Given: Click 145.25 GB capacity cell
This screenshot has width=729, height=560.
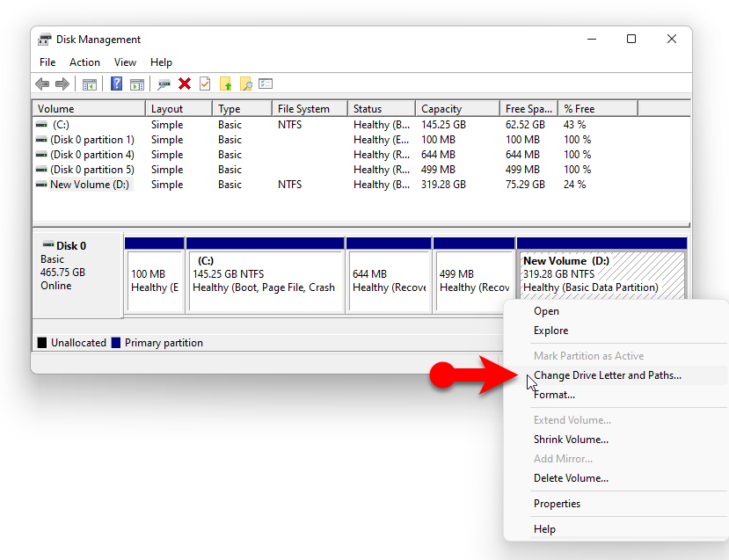Looking at the screenshot, I should pyautogui.click(x=443, y=125).
